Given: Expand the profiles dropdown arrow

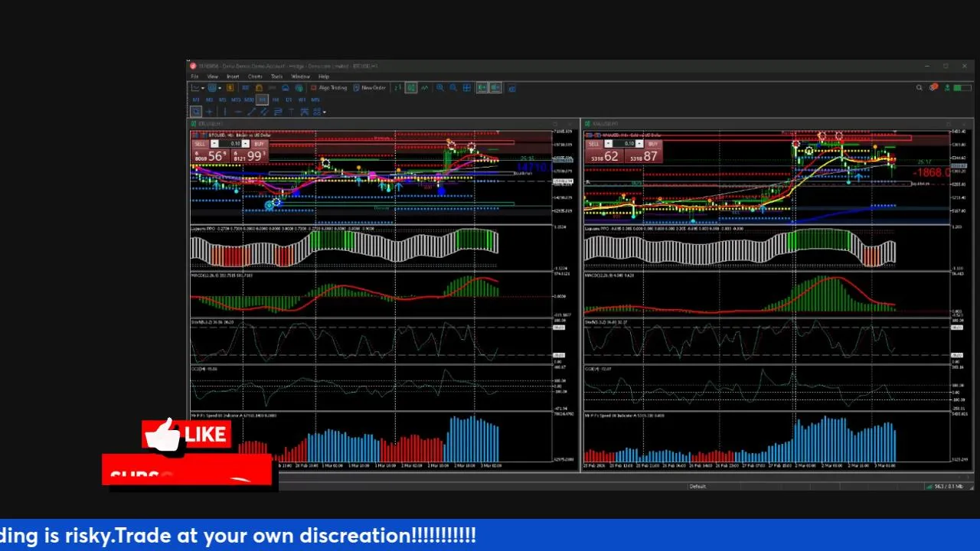Looking at the screenshot, I should [220, 88].
